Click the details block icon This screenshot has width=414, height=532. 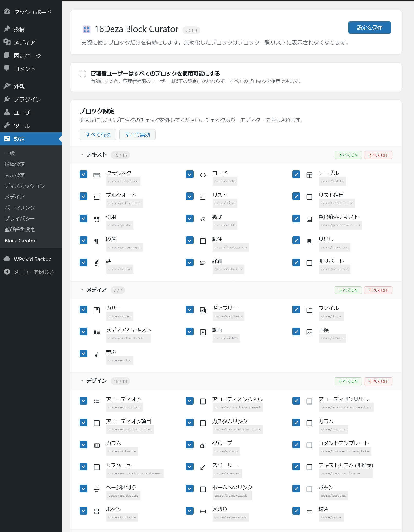(203, 263)
